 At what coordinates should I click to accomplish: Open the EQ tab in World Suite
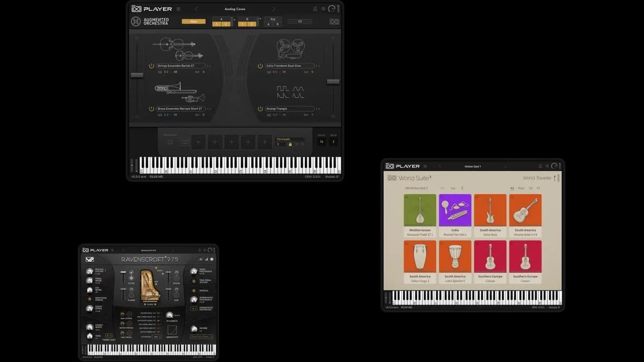coord(531,188)
